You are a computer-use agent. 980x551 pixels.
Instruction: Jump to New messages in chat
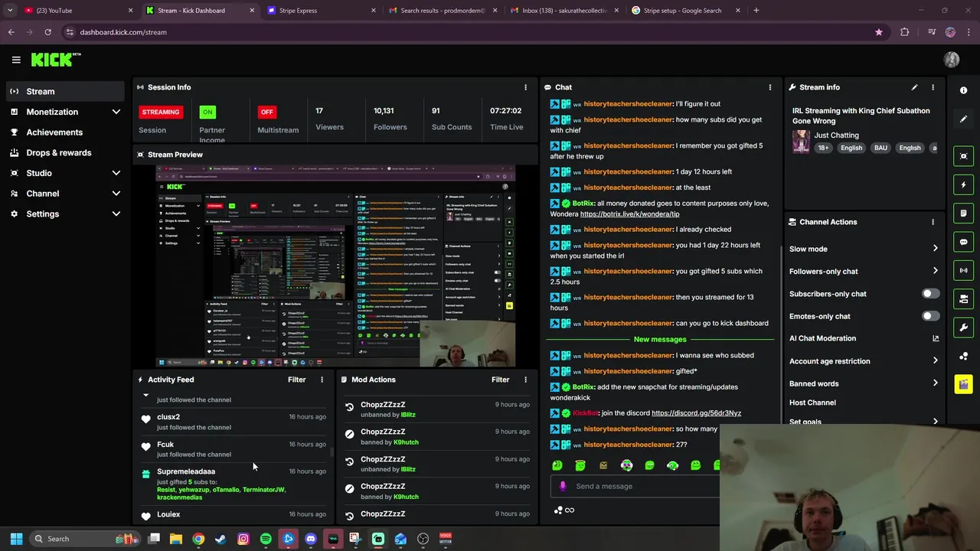(660, 339)
